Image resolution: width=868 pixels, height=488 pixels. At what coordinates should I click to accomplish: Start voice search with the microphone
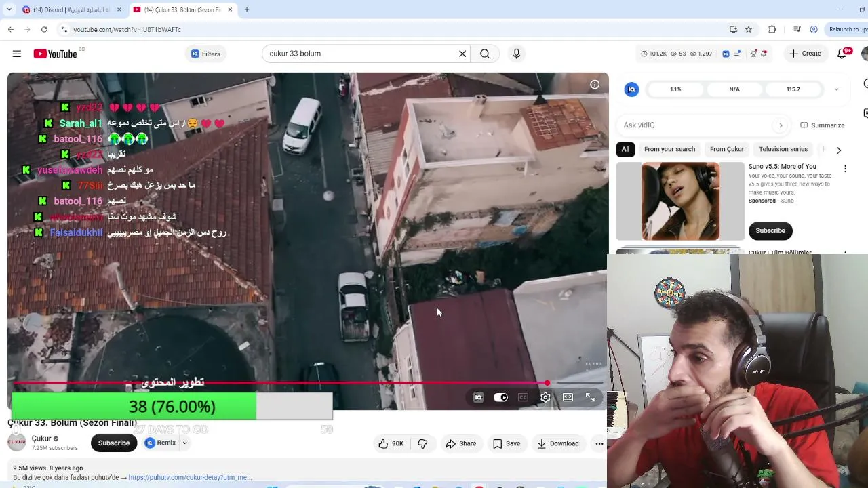coord(517,54)
